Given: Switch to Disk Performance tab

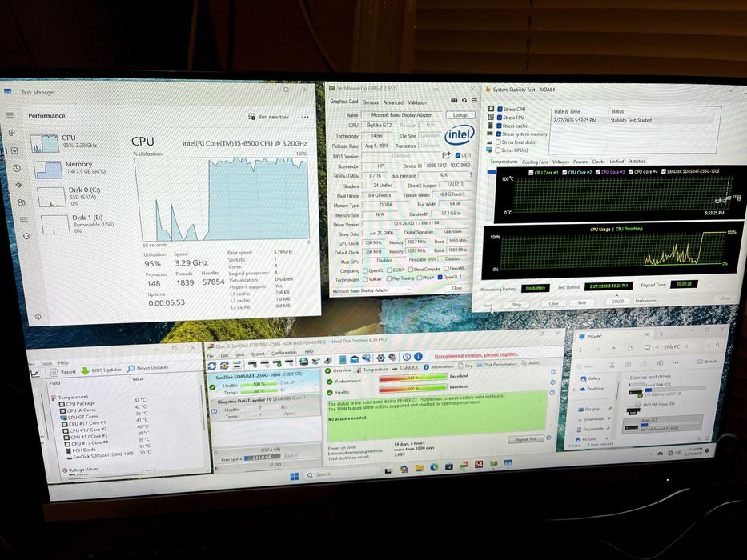Looking at the screenshot, I should (497, 364).
